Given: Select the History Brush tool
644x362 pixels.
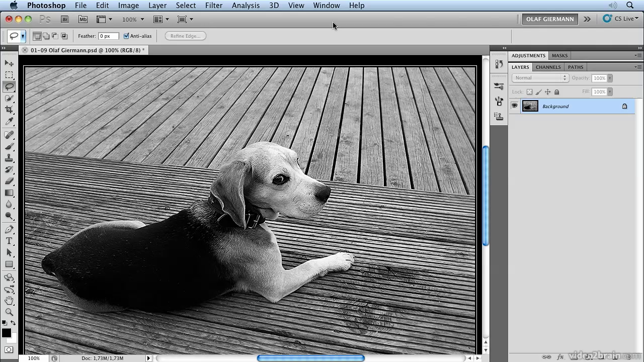Looking at the screenshot, I should tap(9, 169).
